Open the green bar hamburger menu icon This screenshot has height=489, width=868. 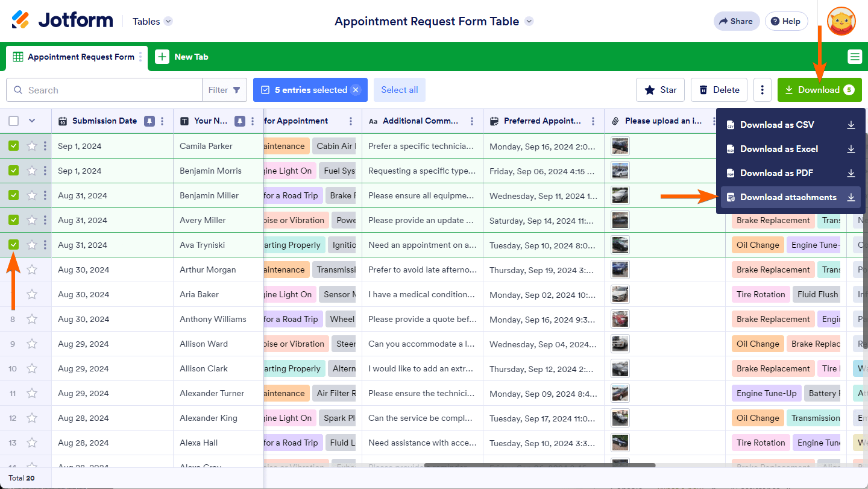tap(855, 57)
